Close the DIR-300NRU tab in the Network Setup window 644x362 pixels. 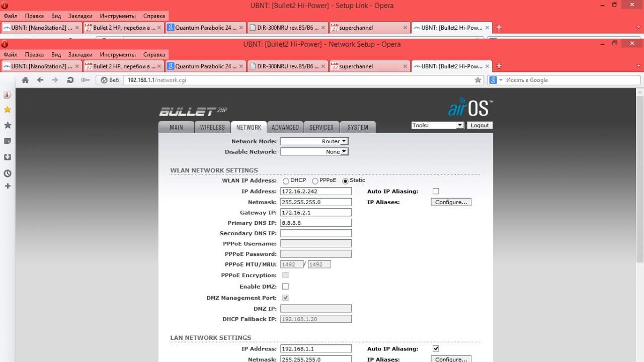click(323, 66)
